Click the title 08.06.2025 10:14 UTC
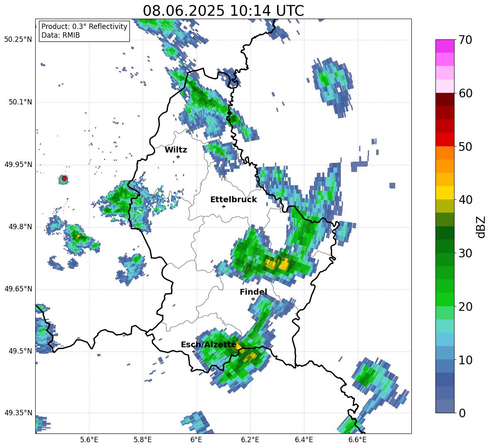The image size is (491, 448). tap(223, 11)
